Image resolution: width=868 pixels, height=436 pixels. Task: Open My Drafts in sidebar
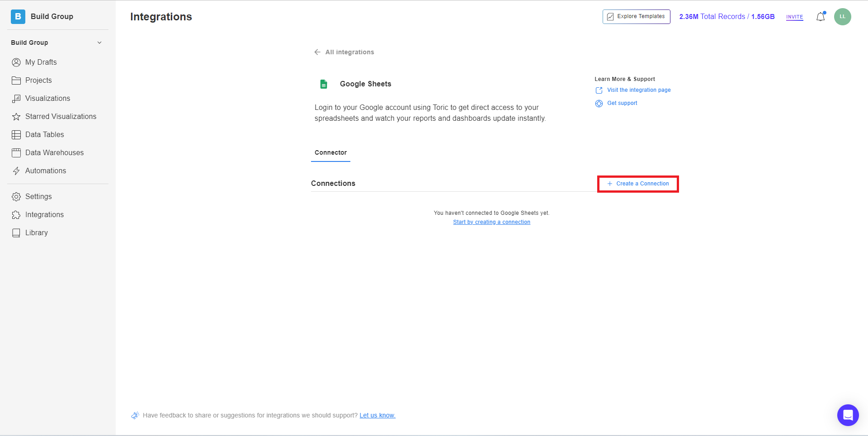[x=41, y=62]
